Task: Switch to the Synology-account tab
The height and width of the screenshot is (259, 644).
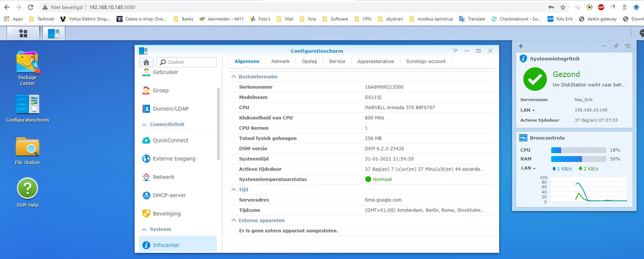Action: click(x=426, y=61)
